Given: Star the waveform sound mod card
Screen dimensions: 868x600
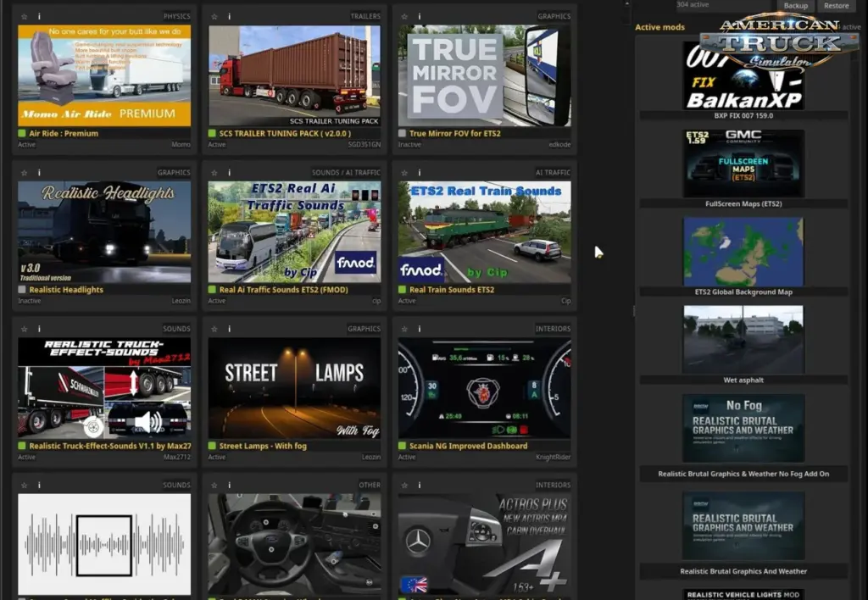Looking at the screenshot, I should pyautogui.click(x=25, y=485).
